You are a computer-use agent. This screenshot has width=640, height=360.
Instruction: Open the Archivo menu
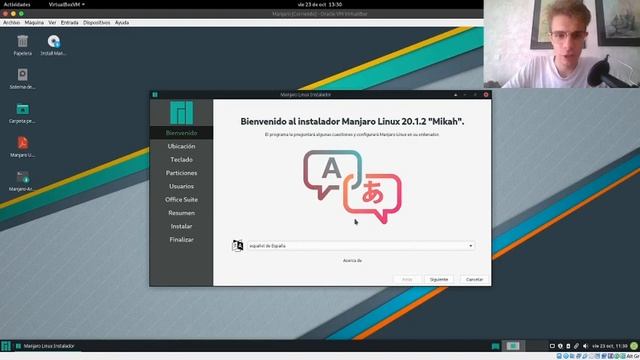click(x=11, y=23)
